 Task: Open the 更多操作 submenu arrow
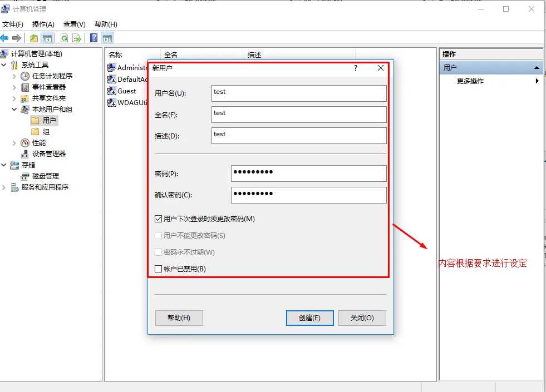(x=537, y=81)
